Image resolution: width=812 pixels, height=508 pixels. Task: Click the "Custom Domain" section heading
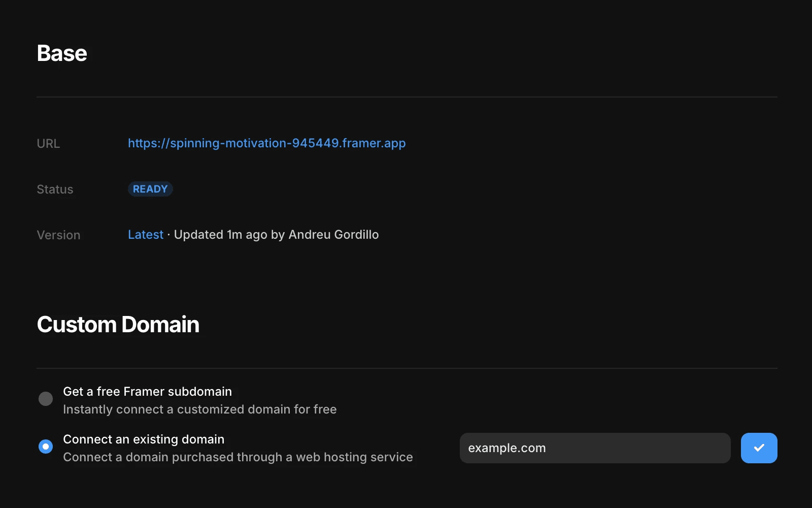pyautogui.click(x=118, y=324)
